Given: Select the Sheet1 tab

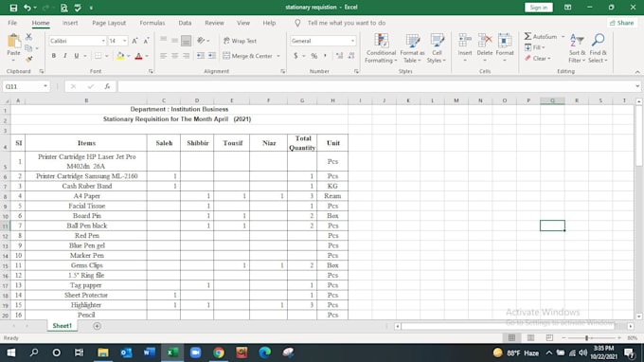Looking at the screenshot, I should point(62,326).
